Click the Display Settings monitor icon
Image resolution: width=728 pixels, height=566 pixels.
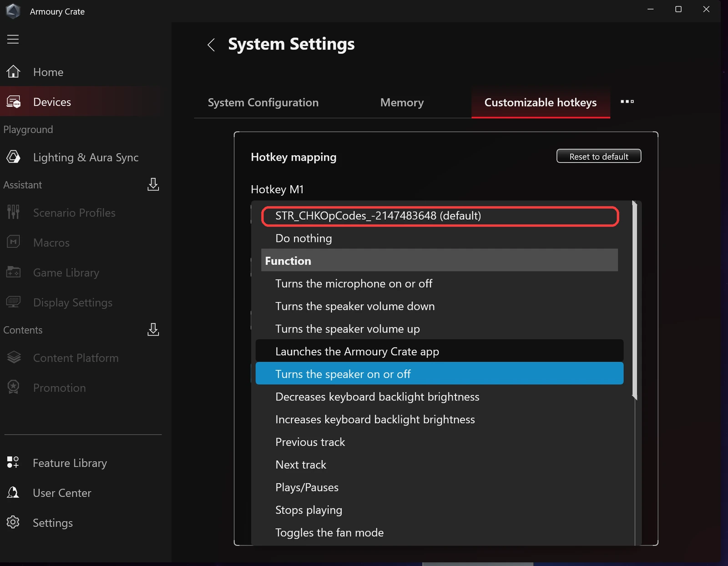13,302
